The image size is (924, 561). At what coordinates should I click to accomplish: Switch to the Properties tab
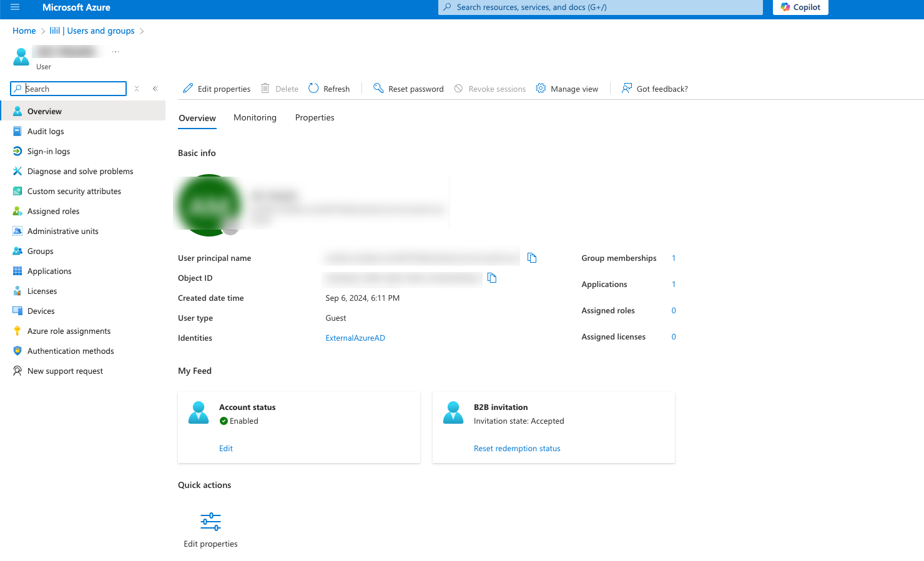[315, 118]
